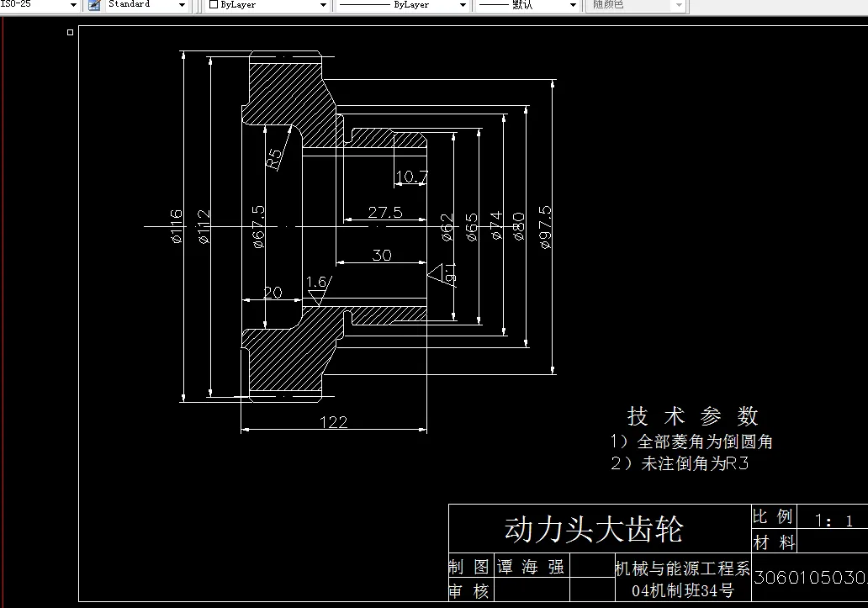Select the 122 overall length dimension
Viewport: 868px width, 608px height.
[x=333, y=423]
